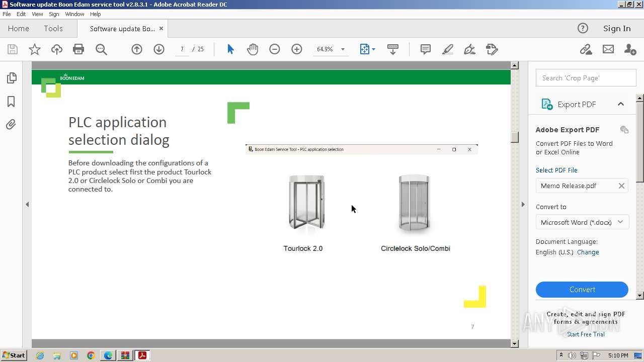Click the 5:10 PM taskbar clock

pyautogui.click(x=618, y=355)
